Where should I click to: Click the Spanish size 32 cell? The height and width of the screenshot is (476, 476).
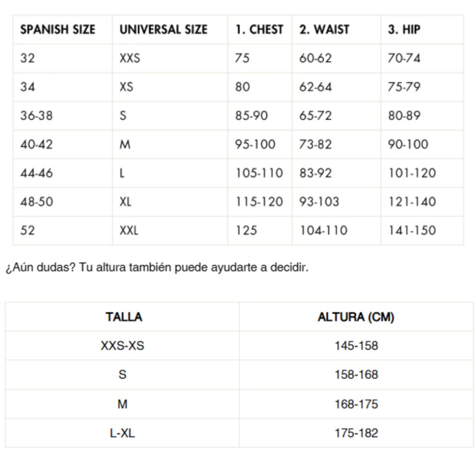[x=27, y=59]
